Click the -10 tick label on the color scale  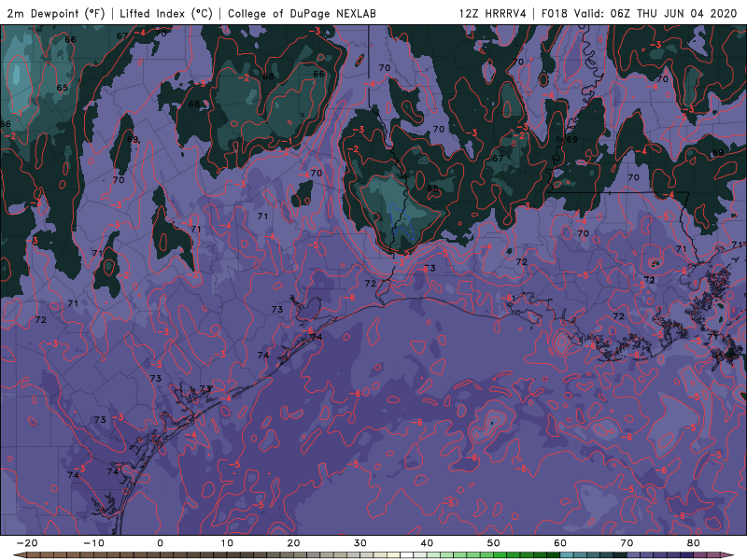93,543
